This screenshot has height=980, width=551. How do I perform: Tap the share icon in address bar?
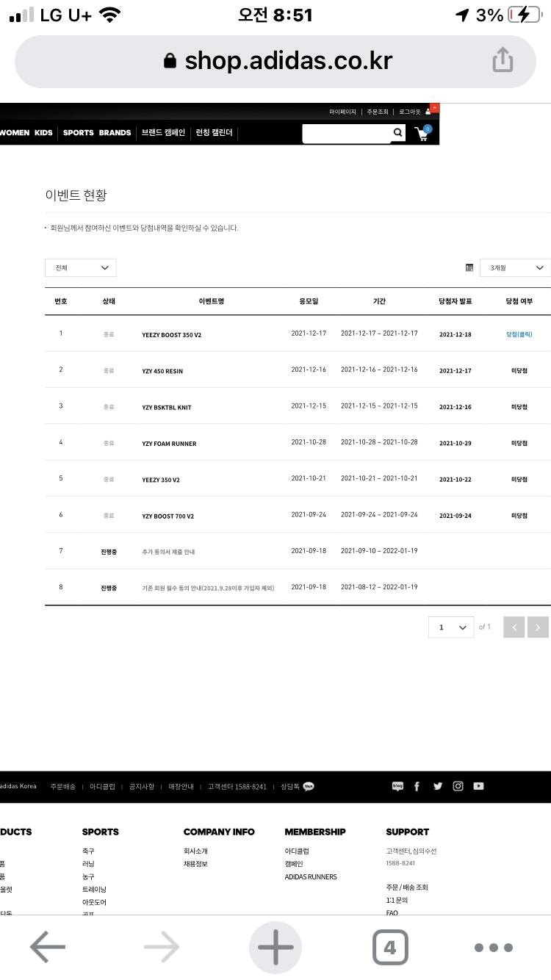503,60
